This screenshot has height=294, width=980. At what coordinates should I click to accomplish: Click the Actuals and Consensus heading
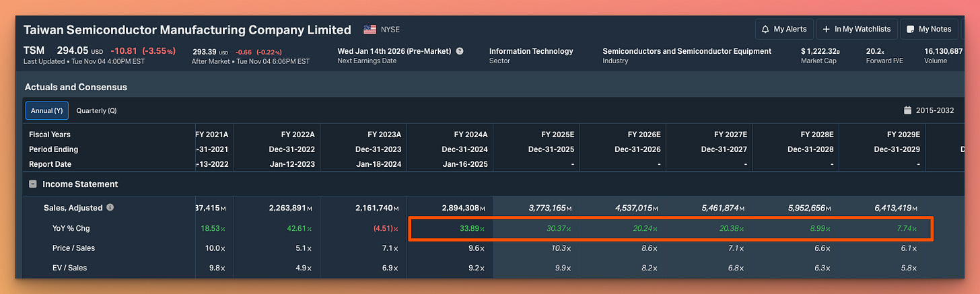pos(76,87)
